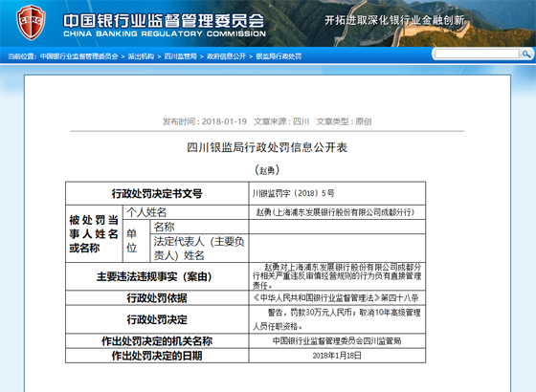Focus the search input field
This screenshot has width=536, height=392.
(478, 54)
